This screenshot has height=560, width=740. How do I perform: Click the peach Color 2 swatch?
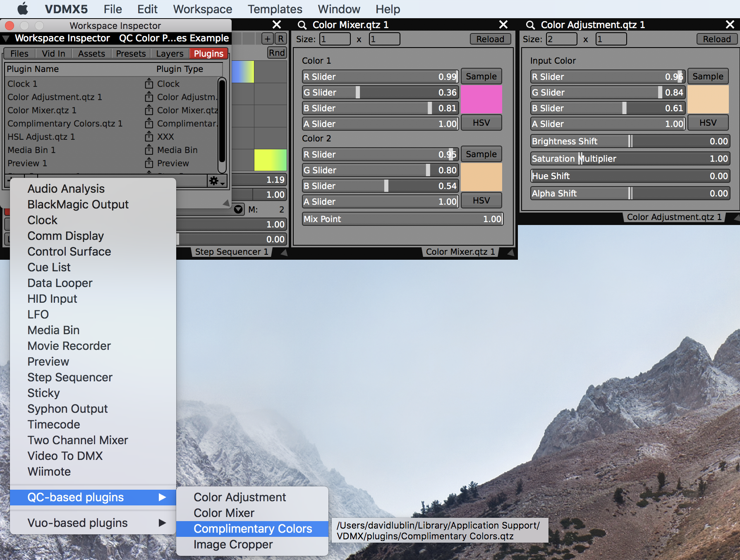click(481, 177)
